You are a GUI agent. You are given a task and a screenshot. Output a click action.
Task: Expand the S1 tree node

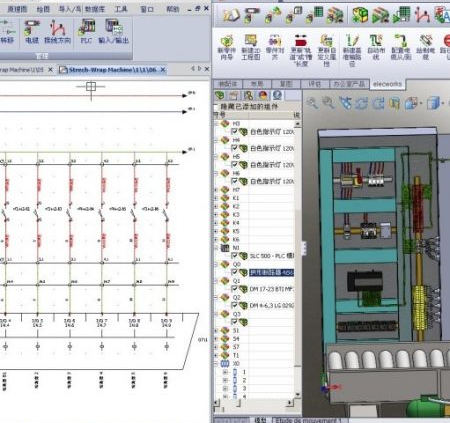(x=216, y=330)
